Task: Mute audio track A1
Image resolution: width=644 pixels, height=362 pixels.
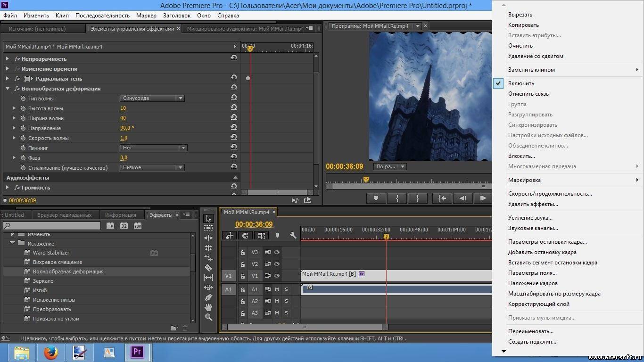Action: coord(277,289)
